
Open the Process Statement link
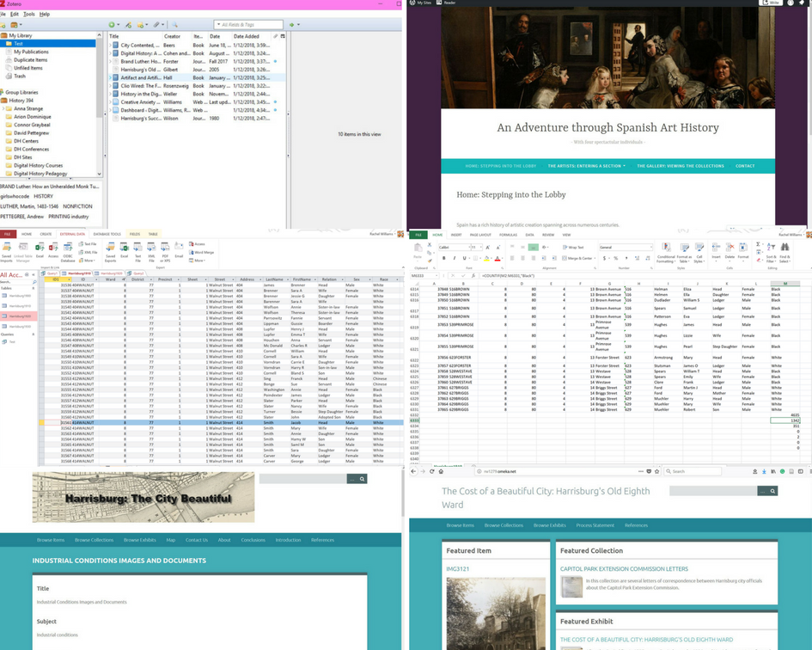point(595,524)
